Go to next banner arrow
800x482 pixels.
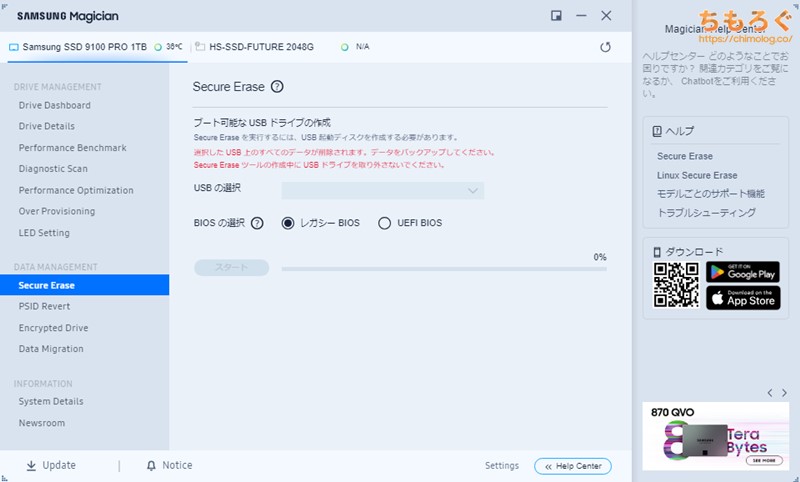tap(784, 393)
